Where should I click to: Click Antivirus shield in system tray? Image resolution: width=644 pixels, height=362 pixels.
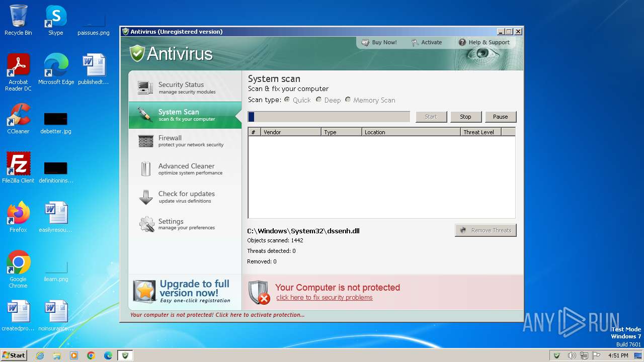coord(556,355)
